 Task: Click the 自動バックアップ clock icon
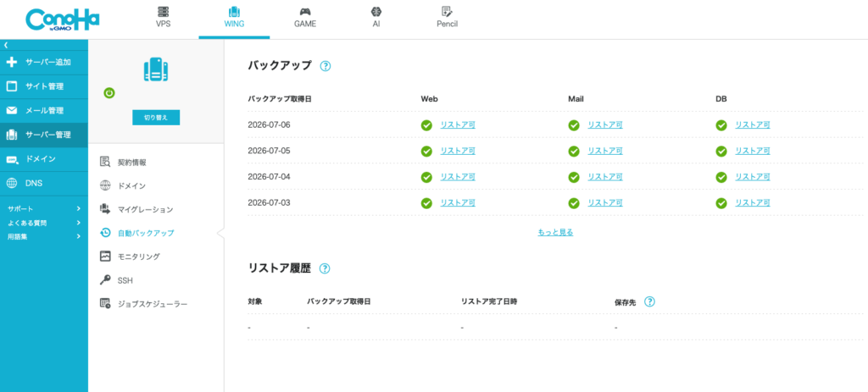(105, 233)
